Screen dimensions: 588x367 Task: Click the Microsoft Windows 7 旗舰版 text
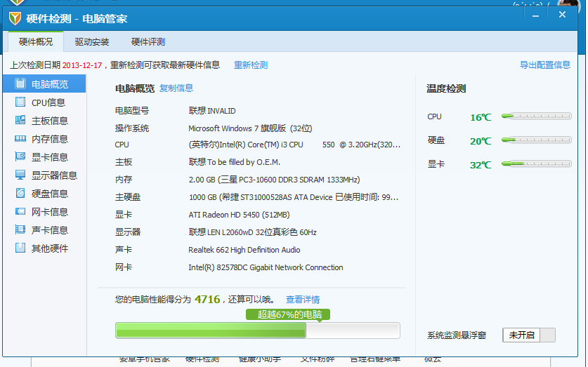(250, 128)
